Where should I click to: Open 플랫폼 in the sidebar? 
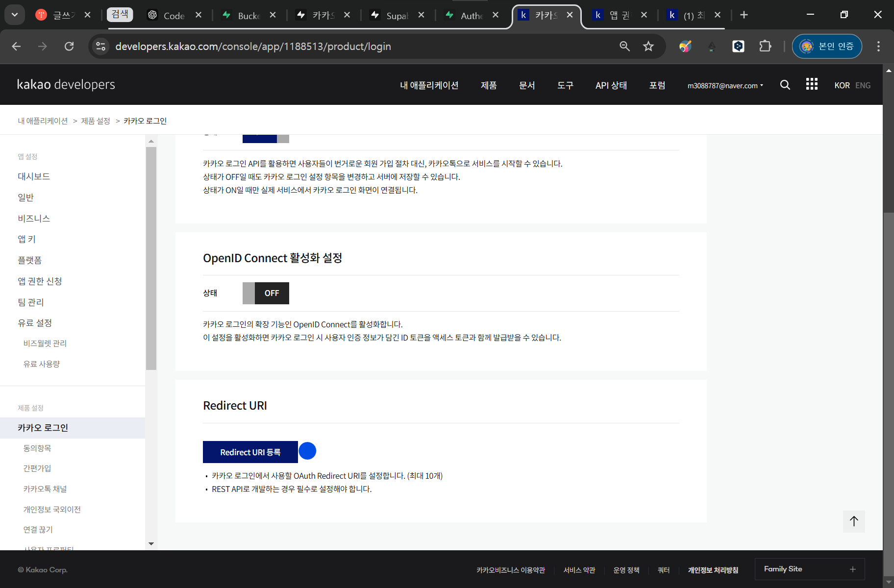coord(30,260)
